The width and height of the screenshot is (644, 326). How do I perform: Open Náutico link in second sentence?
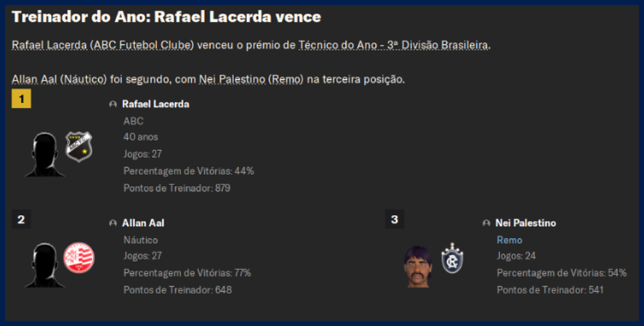tap(85, 78)
